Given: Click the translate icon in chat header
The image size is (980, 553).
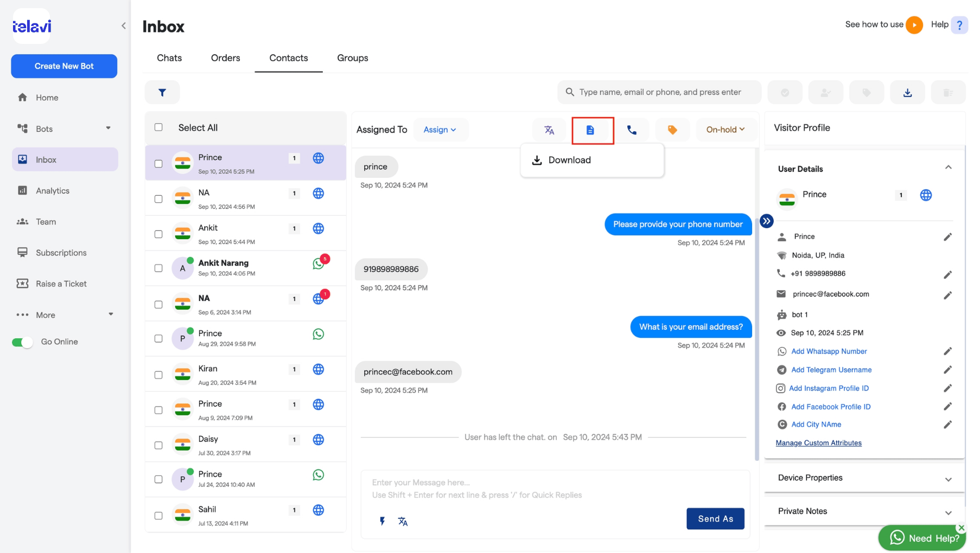Looking at the screenshot, I should pos(549,130).
